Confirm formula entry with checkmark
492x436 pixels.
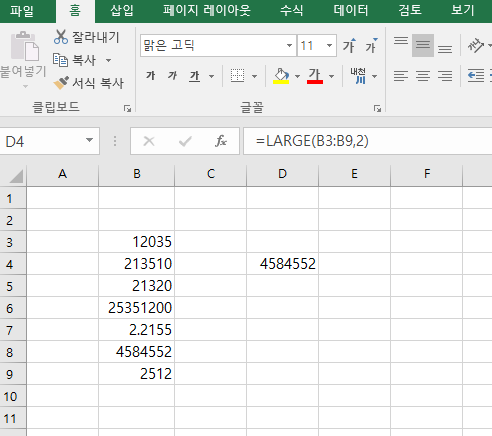pos(185,141)
